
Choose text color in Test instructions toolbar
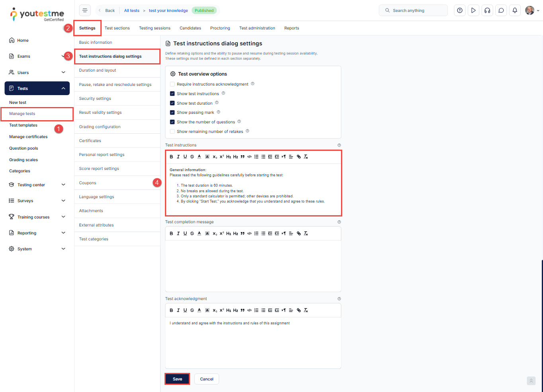click(x=199, y=157)
